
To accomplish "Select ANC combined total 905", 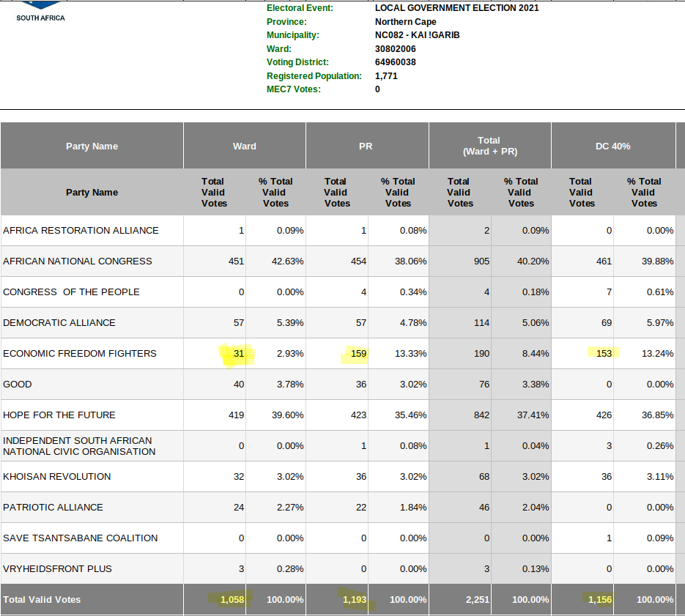I will point(482,261).
